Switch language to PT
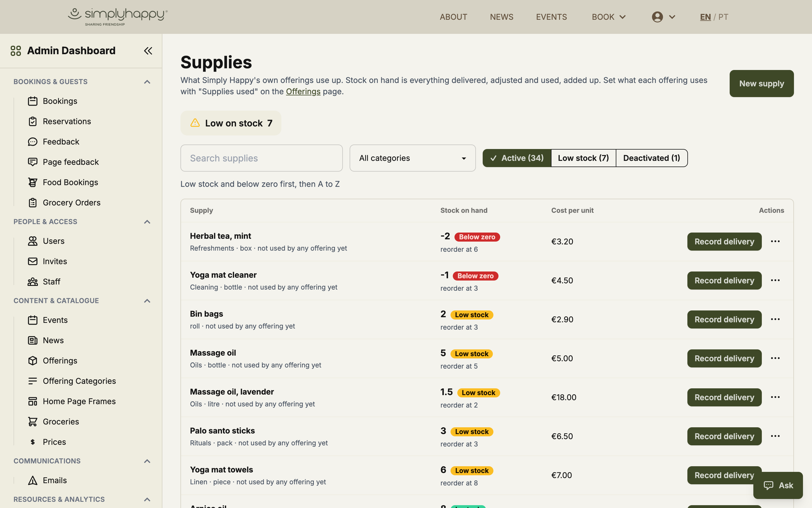Screen dimensions: 812x508 pyautogui.click(x=723, y=17)
